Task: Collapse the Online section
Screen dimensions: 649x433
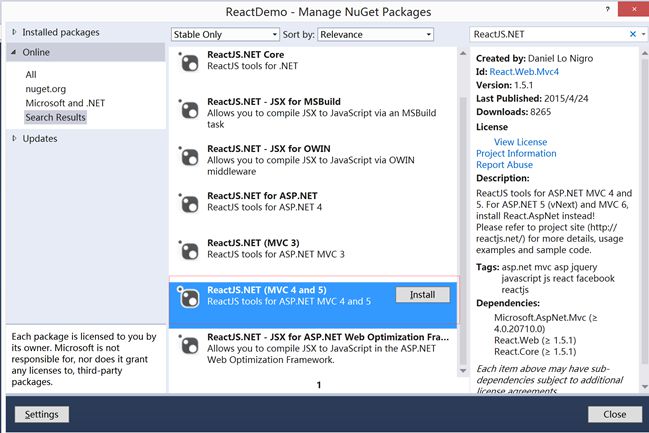Action: [x=14, y=52]
